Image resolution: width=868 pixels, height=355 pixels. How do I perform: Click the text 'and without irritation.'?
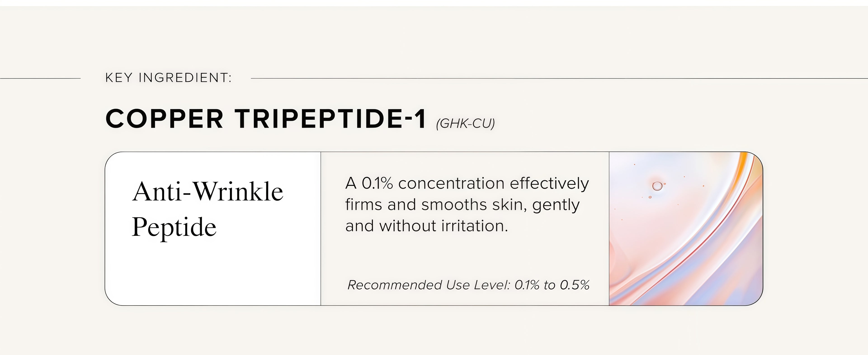[x=427, y=225]
